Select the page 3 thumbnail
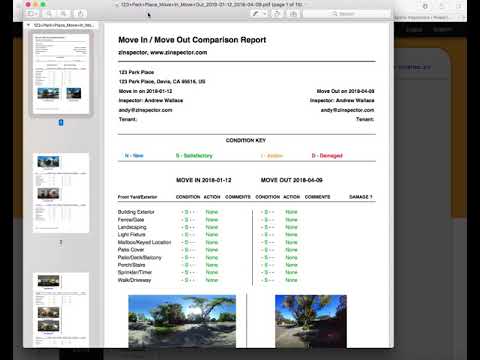480x360 pixels. [x=61, y=310]
